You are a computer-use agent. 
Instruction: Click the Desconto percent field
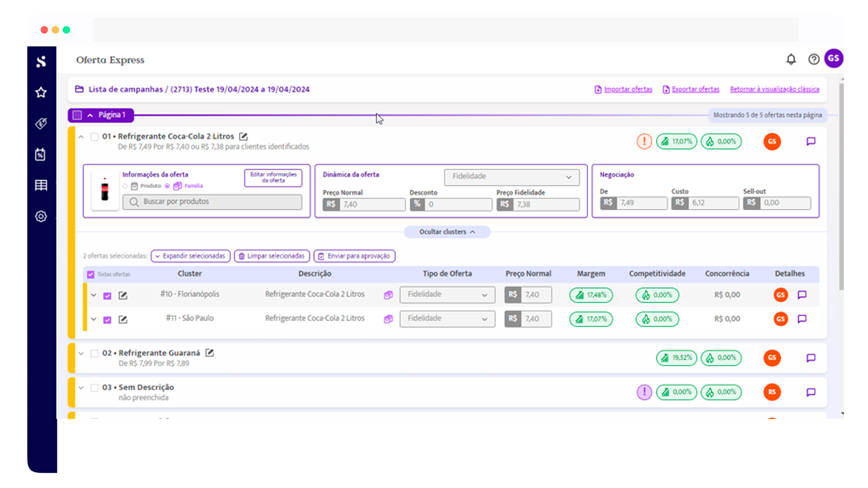[451, 204]
